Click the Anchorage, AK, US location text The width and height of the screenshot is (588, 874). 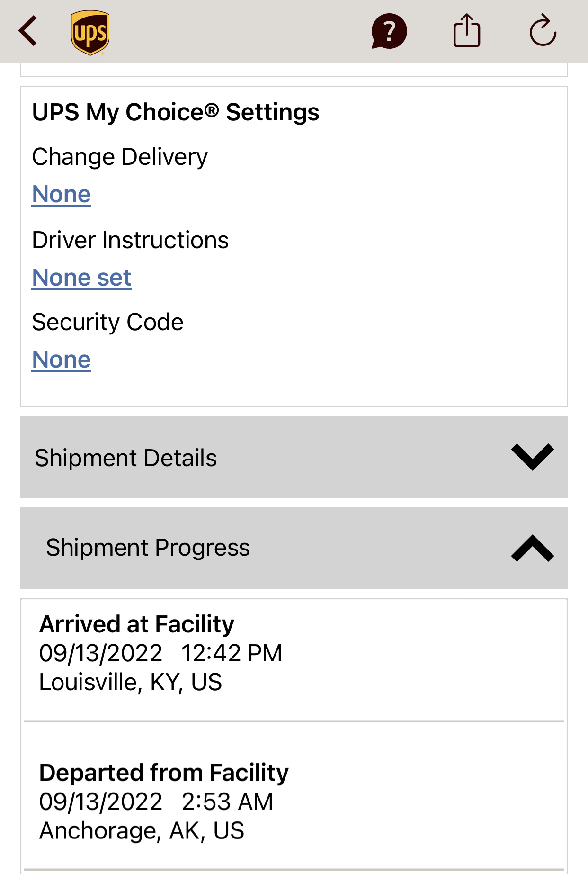[x=142, y=830]
